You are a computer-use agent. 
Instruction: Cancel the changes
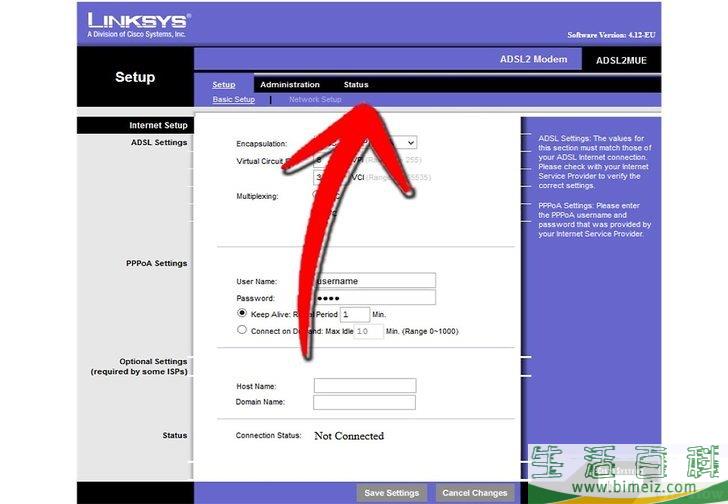474,493
